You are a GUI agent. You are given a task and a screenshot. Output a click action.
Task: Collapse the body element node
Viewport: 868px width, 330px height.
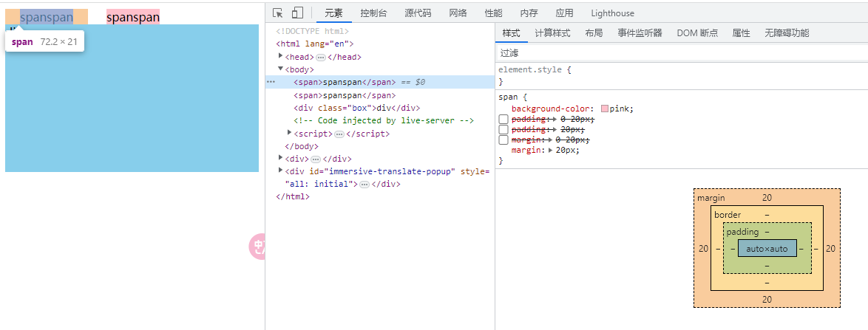click(281, 69)
